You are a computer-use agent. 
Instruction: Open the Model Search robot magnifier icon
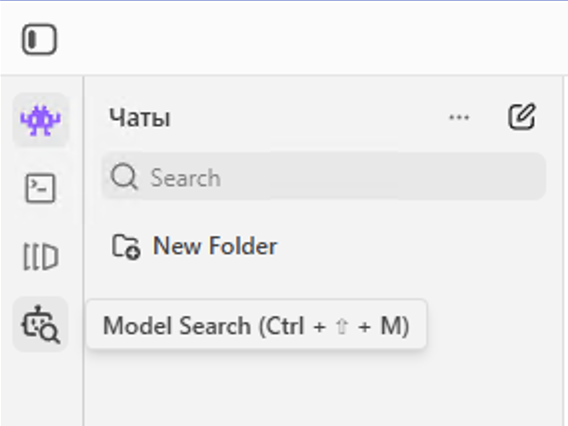41,324
